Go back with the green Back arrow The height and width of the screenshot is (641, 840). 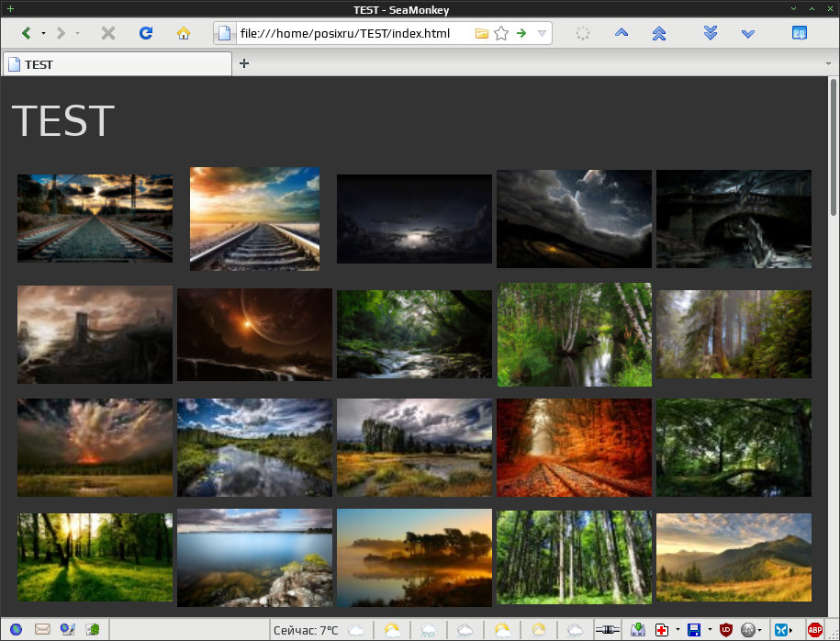point(27,33)
